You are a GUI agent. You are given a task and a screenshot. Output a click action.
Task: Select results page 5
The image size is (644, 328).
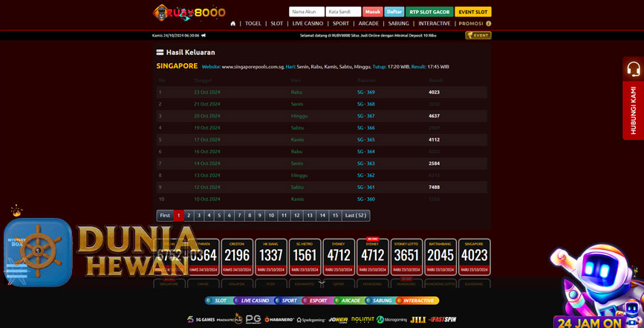tap(219, 216)
